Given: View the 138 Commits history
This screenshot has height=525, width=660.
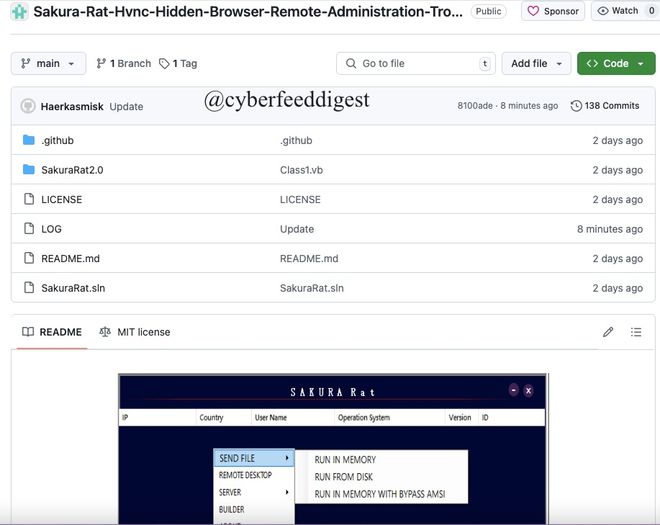Looking at the screenshot, I should point(605,106).
